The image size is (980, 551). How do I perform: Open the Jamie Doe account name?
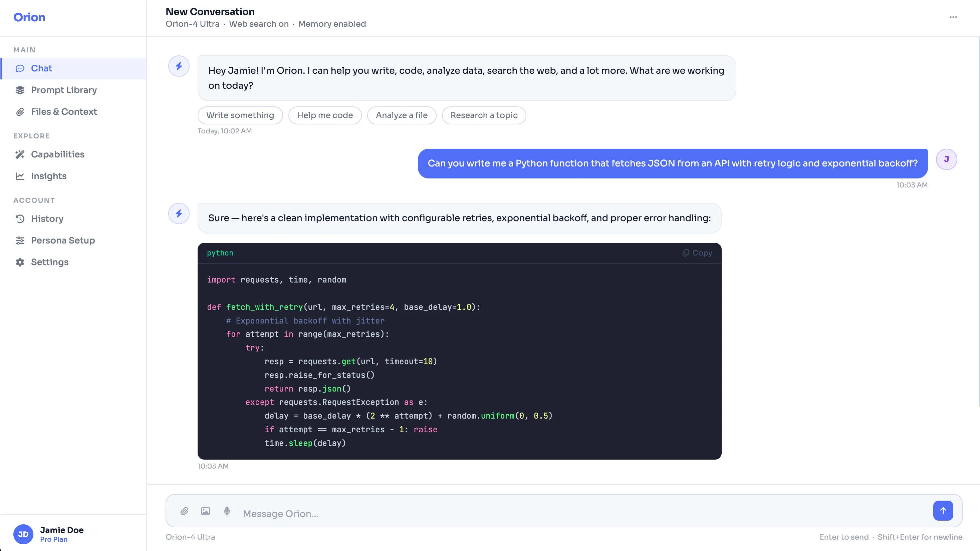(62, 530)
